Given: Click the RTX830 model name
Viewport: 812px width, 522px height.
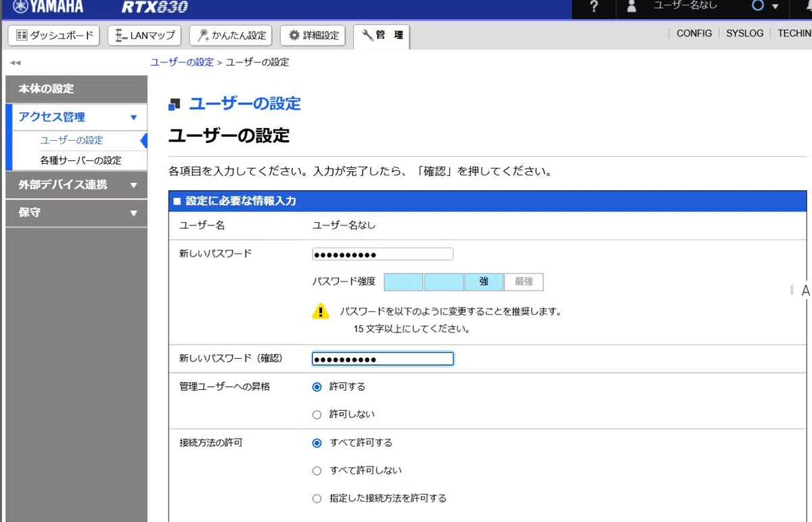Looking at the screenshot, I should coord(155,7).
